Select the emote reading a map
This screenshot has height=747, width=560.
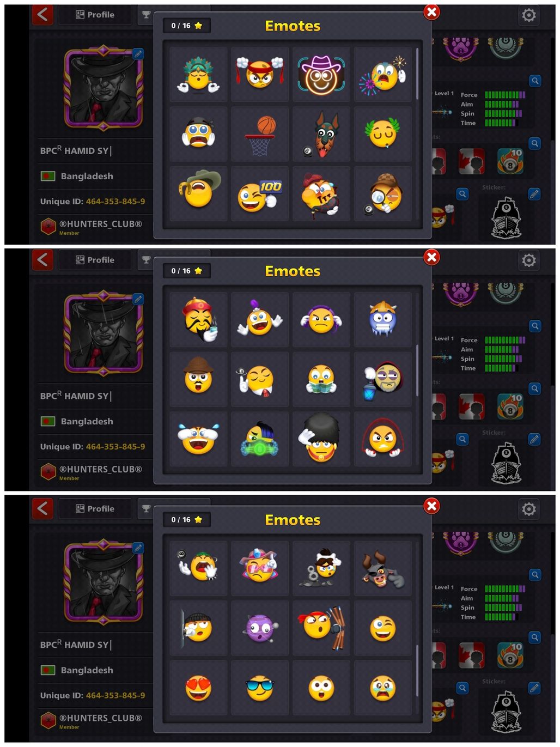321,380
